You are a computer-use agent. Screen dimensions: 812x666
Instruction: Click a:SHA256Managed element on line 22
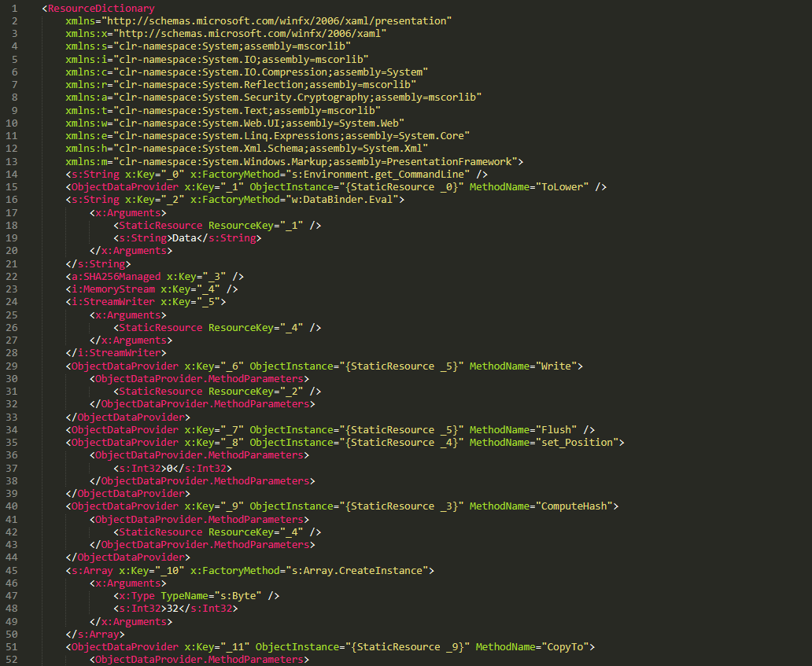click(155, 277)
